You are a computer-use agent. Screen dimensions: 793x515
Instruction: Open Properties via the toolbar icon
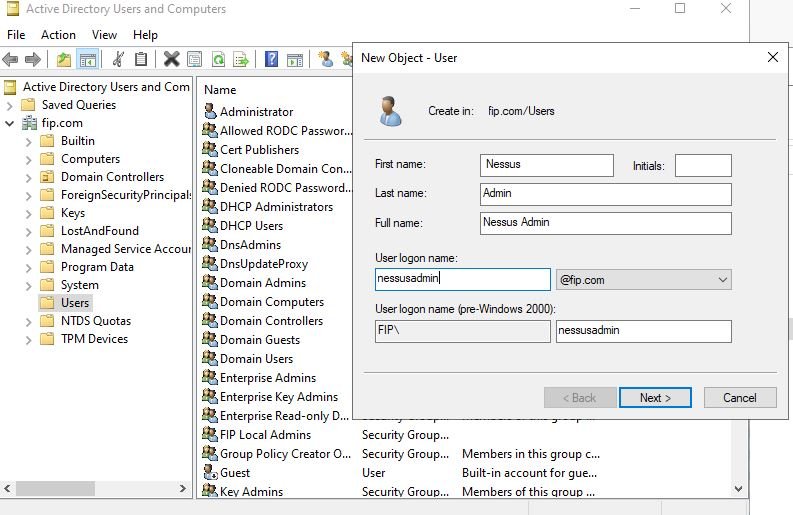(195, 60)
